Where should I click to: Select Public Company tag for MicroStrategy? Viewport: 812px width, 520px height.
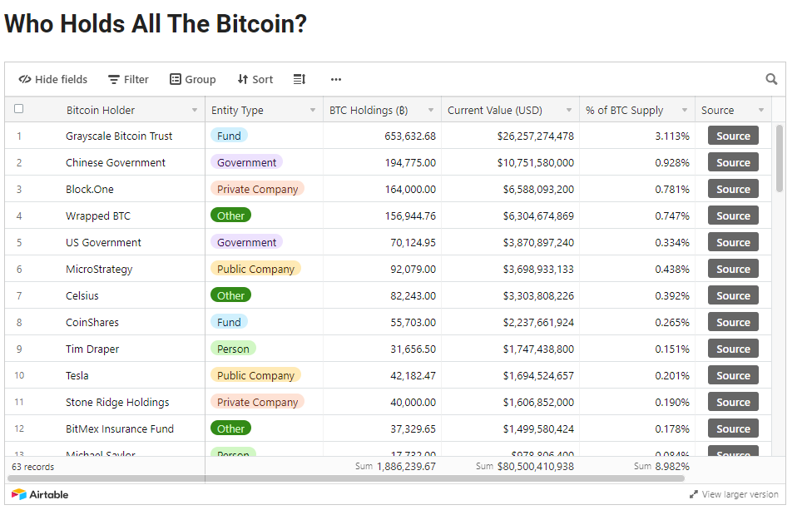click(x=255, y=269)
